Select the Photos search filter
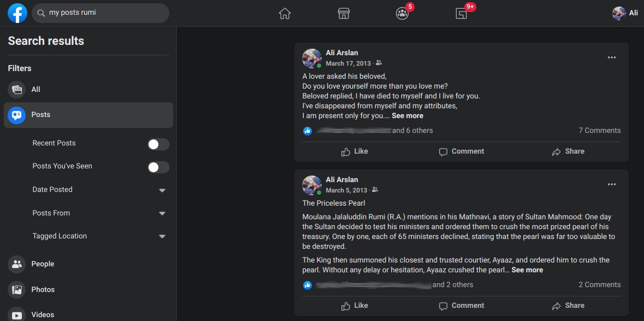The height and width of the screenshot is (321, 644). click(x=43, y=289)
